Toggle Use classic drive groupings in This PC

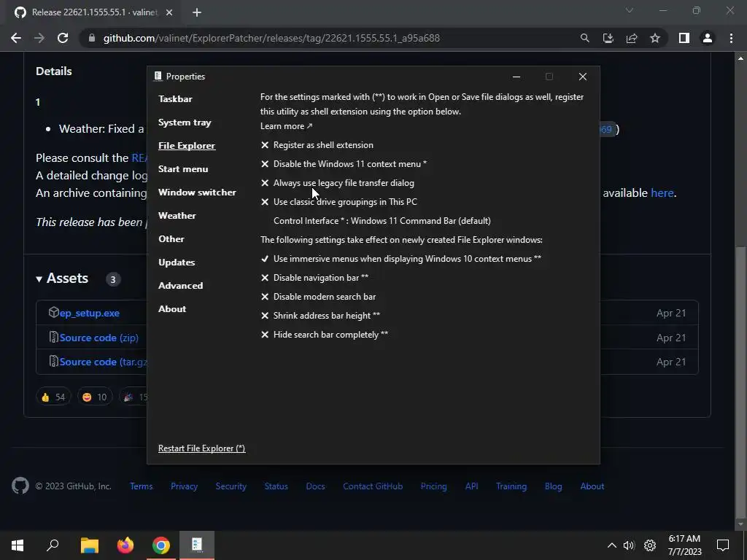pos(338,202)
